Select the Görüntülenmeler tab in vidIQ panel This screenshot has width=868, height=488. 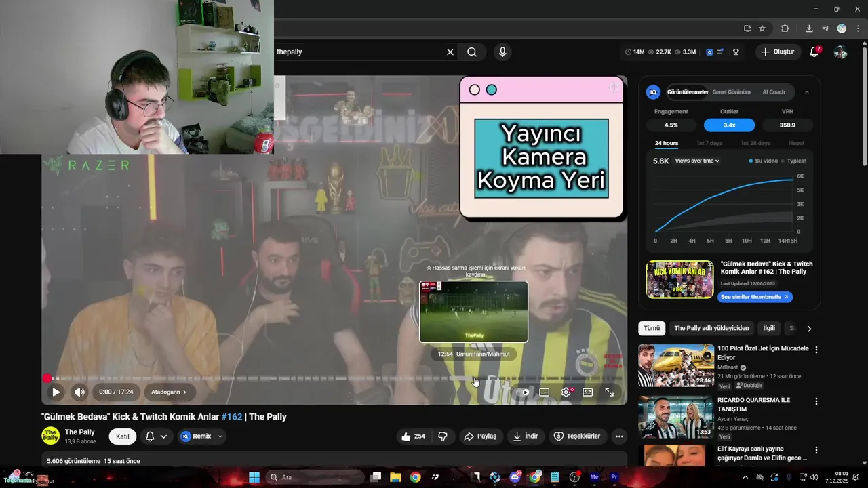(x=688, y=92)
